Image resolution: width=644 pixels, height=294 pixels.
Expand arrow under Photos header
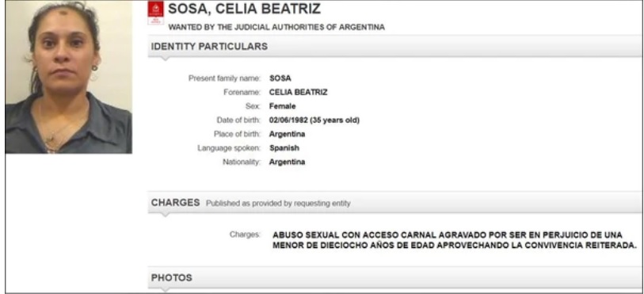coord(165,290)
